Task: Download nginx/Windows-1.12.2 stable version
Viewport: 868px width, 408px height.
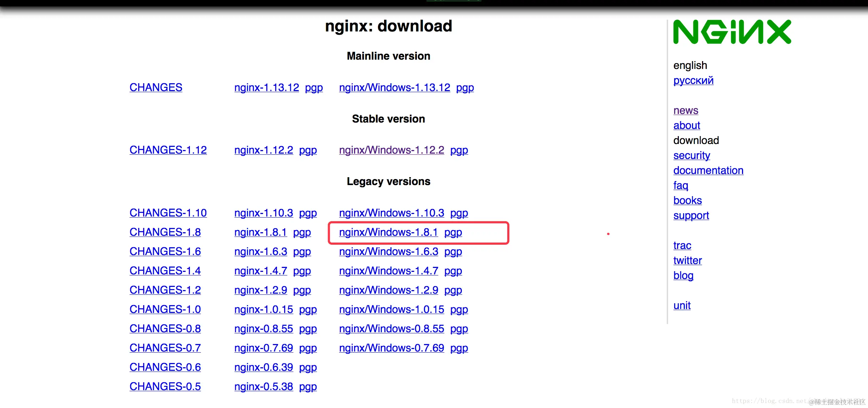Action: [391, 150]
